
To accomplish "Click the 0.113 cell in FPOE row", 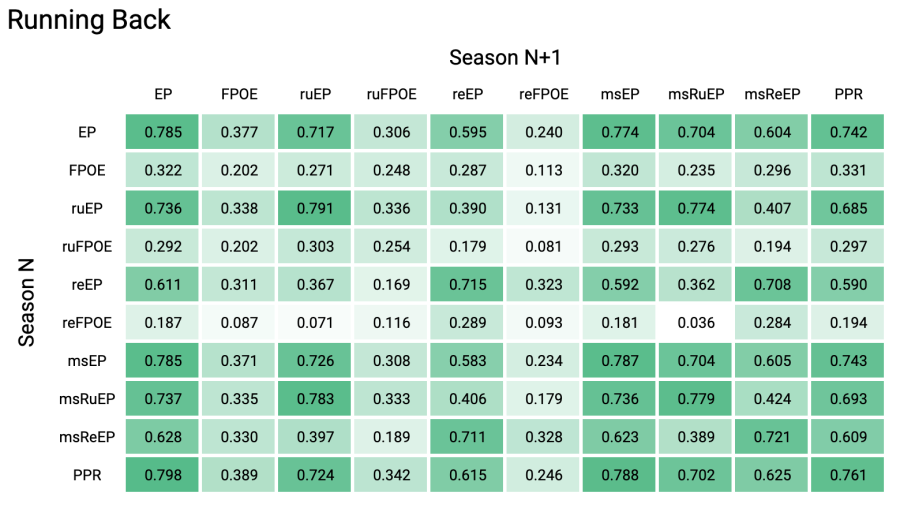I will point(543,170).
